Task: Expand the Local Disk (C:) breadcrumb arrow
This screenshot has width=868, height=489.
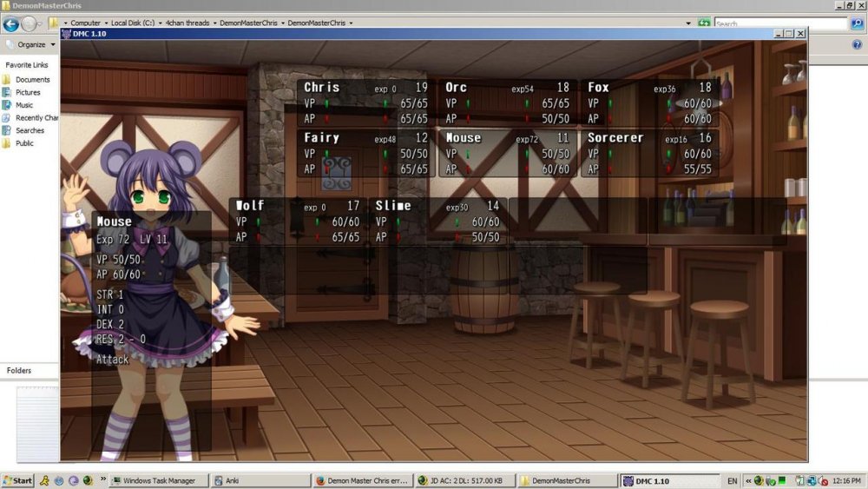Action: point(161,23)
